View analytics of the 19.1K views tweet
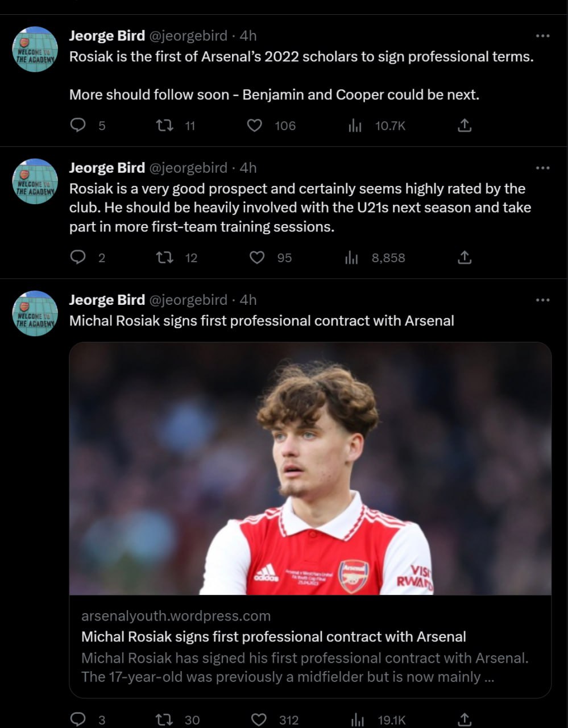This screenshot has height=728, width=568. [357, 719]
